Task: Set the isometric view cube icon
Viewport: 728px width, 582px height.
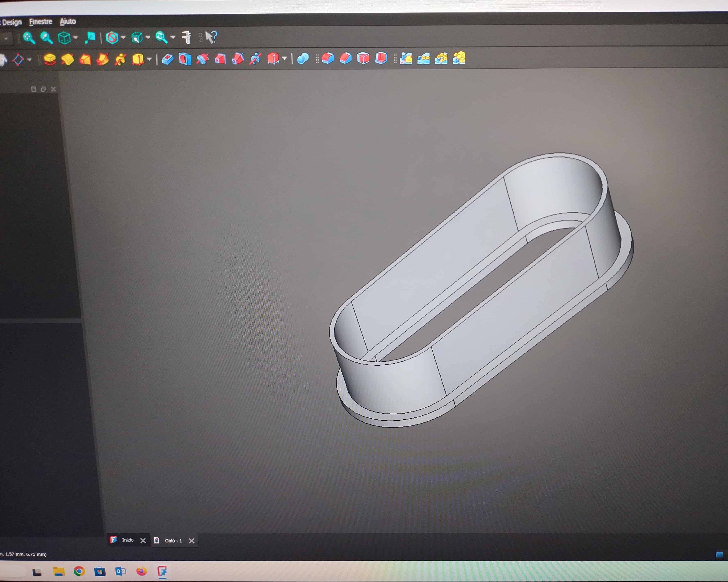Action: (x=64, y=38)
